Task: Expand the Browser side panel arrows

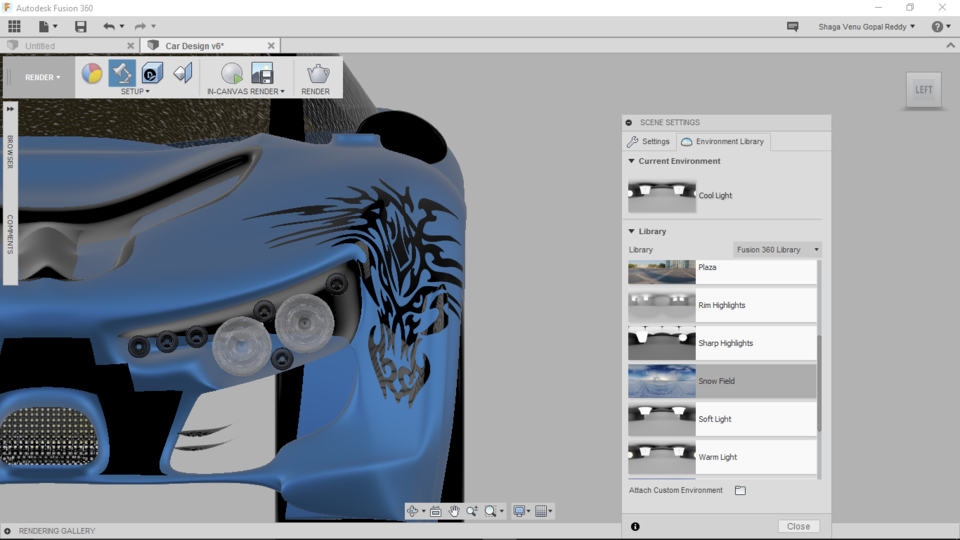Action: pos(10,109)
